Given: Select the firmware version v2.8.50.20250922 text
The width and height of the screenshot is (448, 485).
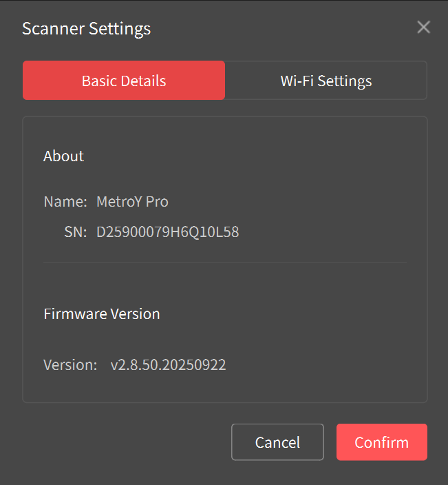Looking at the screenshot, I should (x=168, y=364).
